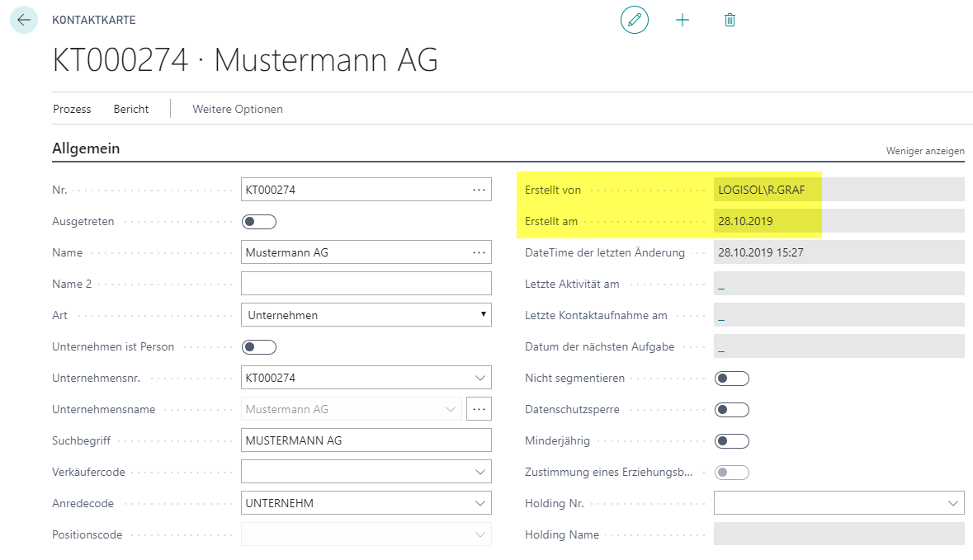Click KONTAKTKARTE page caption
Image resolution: width=973 pixels, height=560 pixels.
[94, 20]
